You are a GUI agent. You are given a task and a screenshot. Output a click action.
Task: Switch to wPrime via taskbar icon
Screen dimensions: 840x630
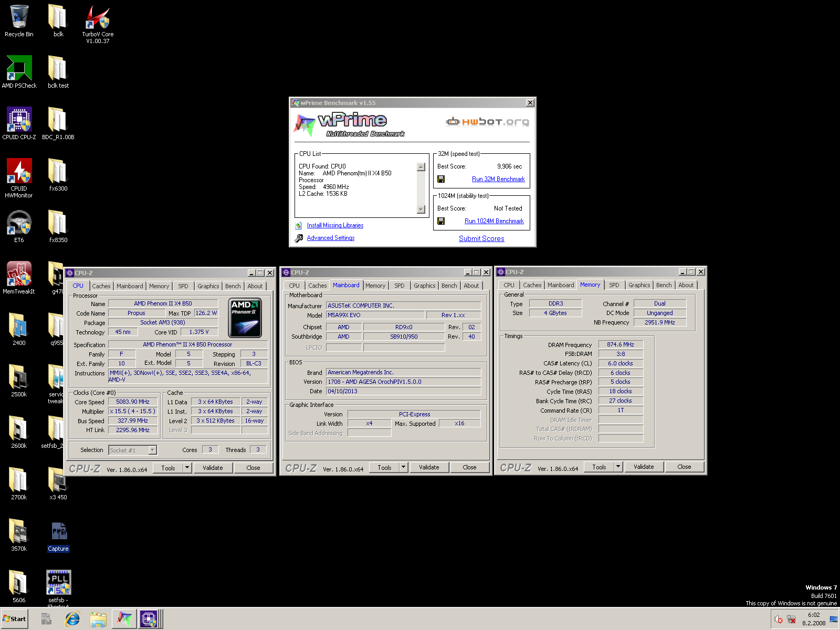pos(124,619)
